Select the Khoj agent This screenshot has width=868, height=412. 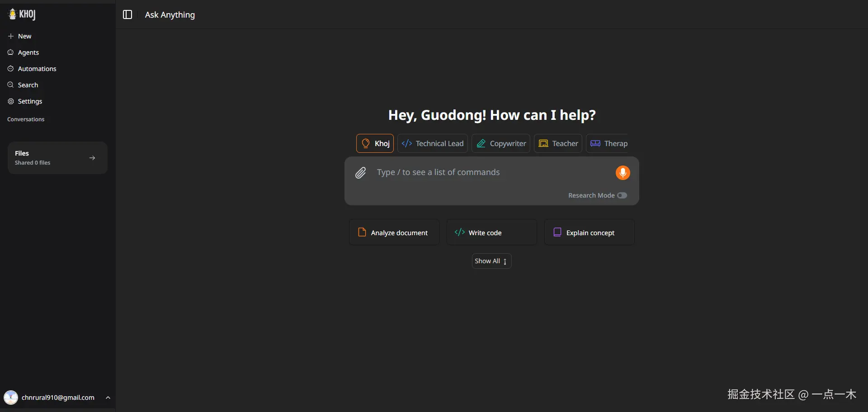tap(375, 143)
